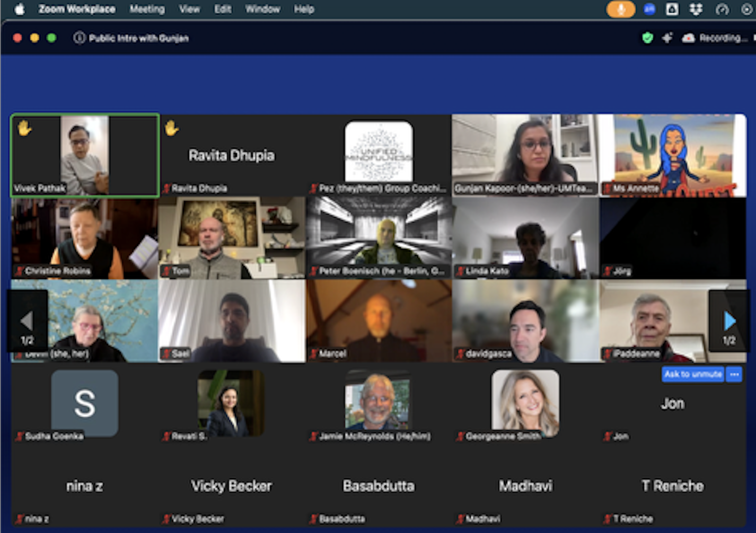
Task: Open the Help menu
Action: tap(304, 9)
